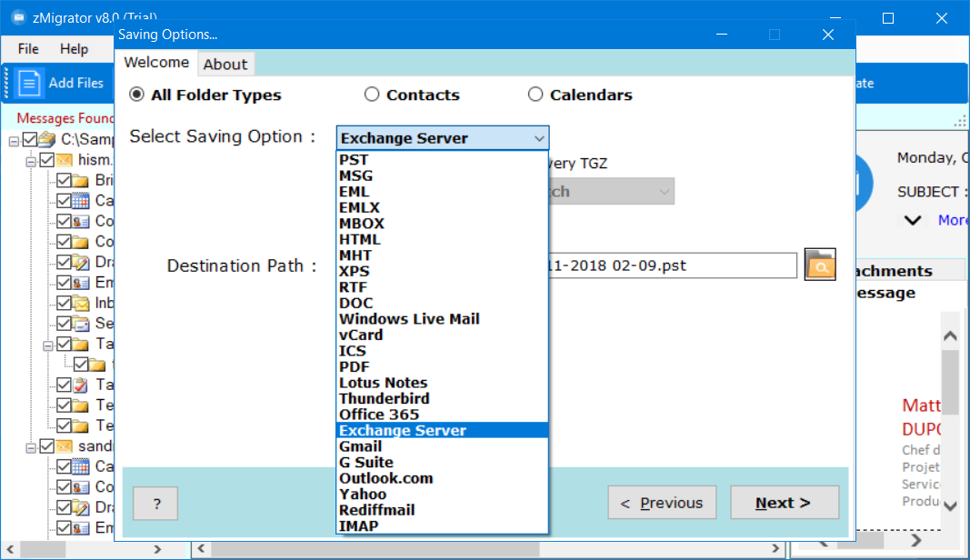Click the sent items icon beside 'Se'
Image resolution: width=970 pixels, height=560 pixels.
pyautogui.click(x=80, y=323)
